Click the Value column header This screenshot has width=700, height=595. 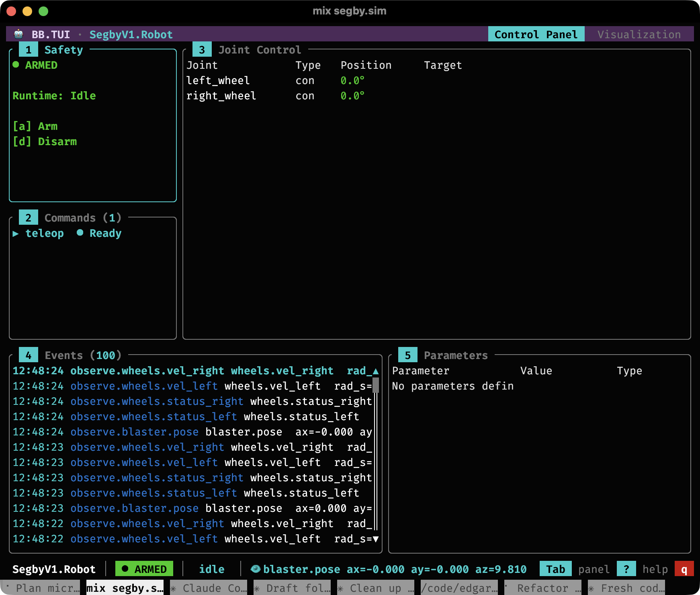pos(536,371)
